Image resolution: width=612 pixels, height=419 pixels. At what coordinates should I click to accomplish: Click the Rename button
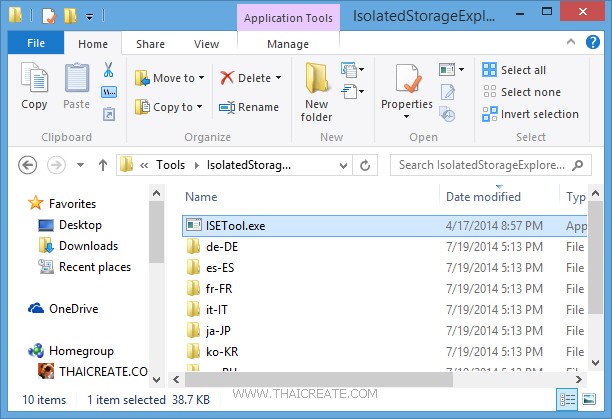(249, 107)
